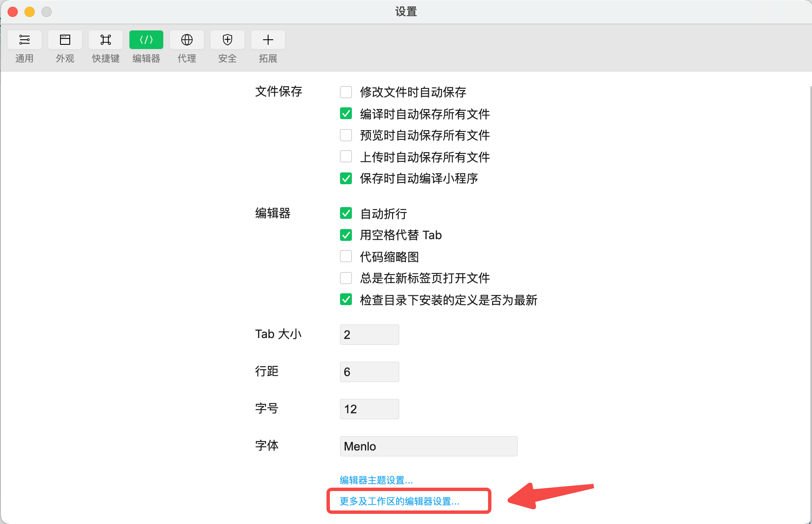Screen dimensions: 812x524
Task: Turn off 自动折行 option
Action: point(346,213)
